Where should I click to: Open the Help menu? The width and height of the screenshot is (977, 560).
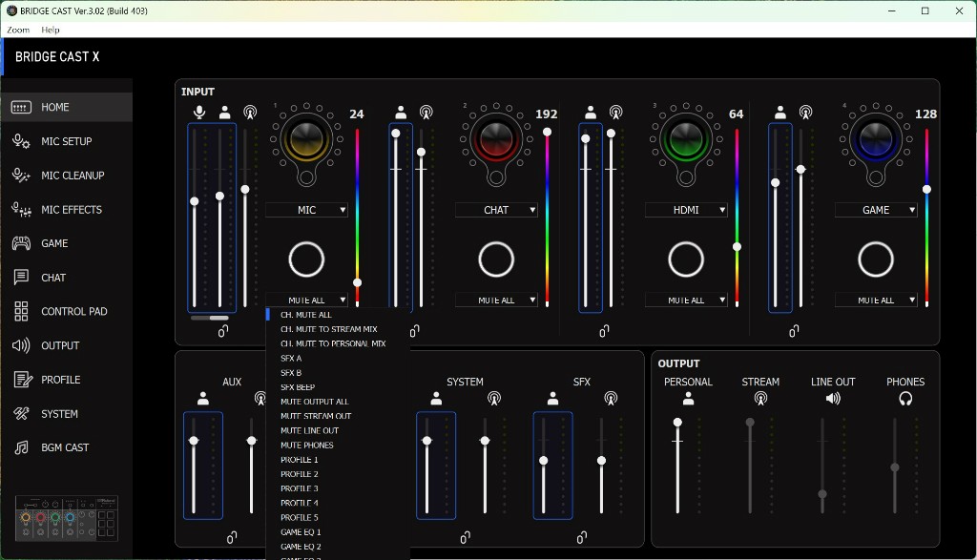click(51, 30)
